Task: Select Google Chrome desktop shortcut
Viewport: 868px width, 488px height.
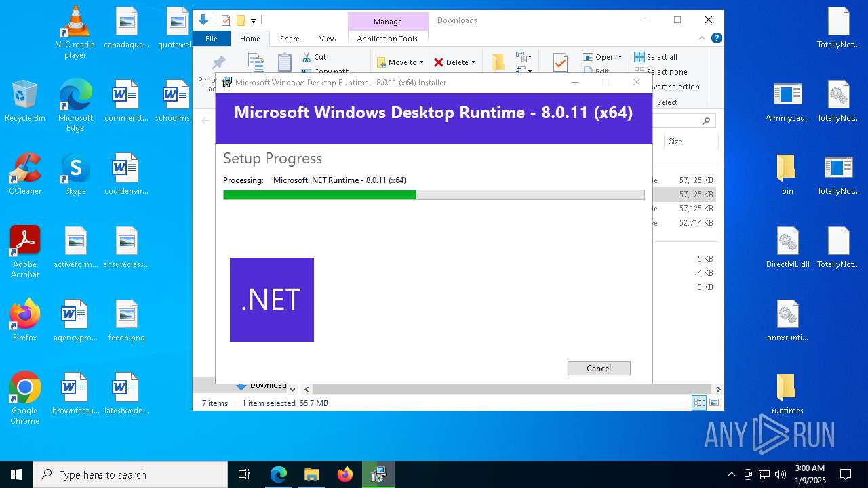Action: click(25, 399)
